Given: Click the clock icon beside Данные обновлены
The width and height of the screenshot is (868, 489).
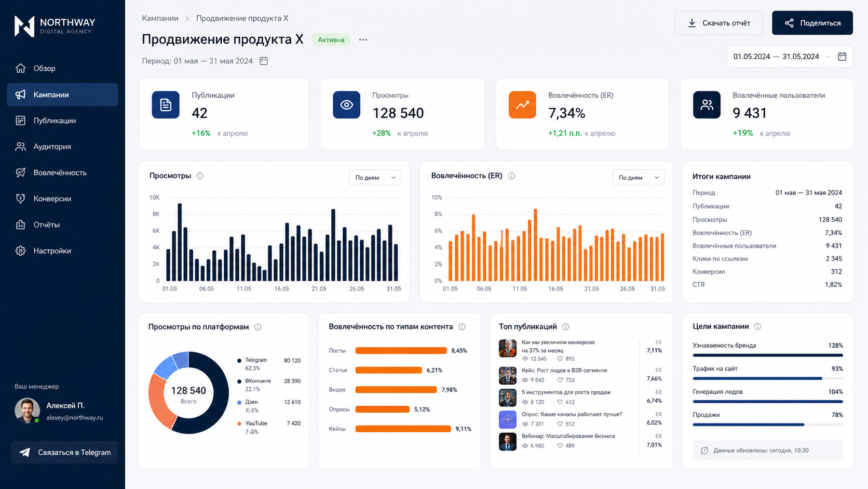Looking at the screenshot, I should 704,451.
